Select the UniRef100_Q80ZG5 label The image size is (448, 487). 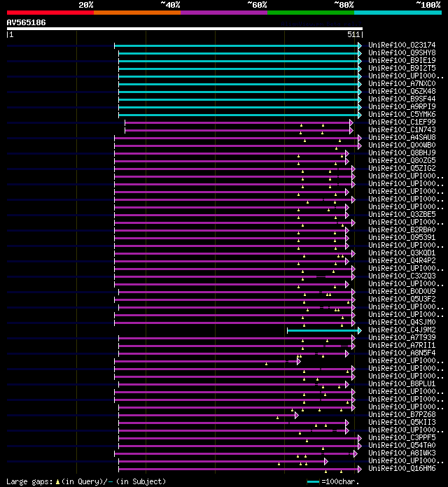[402, 160]
